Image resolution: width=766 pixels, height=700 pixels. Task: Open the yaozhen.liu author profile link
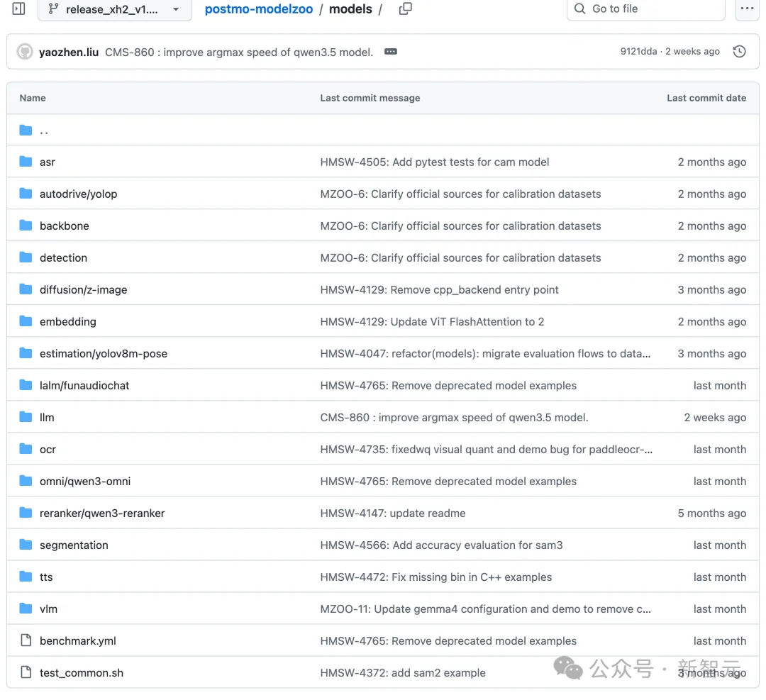69,52
